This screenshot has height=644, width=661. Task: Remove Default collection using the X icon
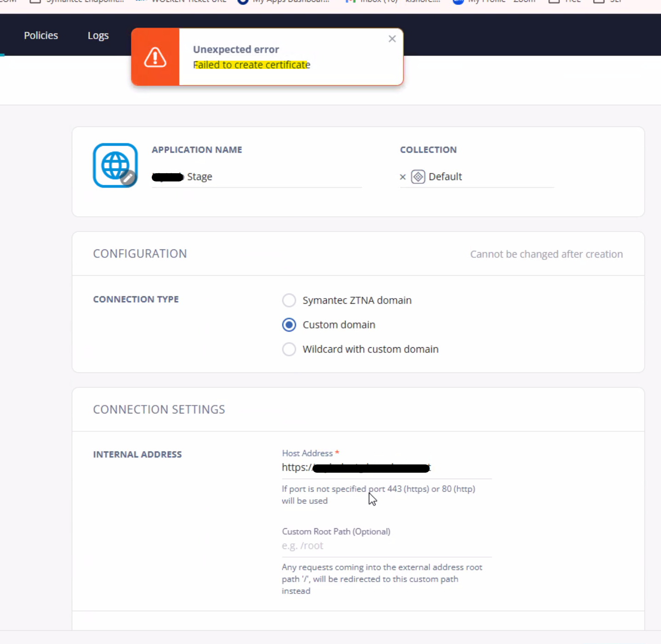(x=403, y=177)
